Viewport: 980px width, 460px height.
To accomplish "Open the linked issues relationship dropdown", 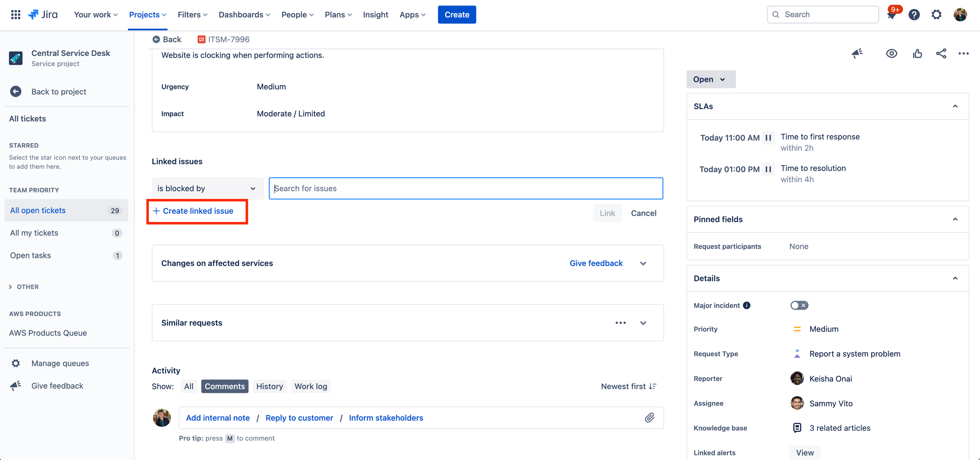I will (205, 188).
